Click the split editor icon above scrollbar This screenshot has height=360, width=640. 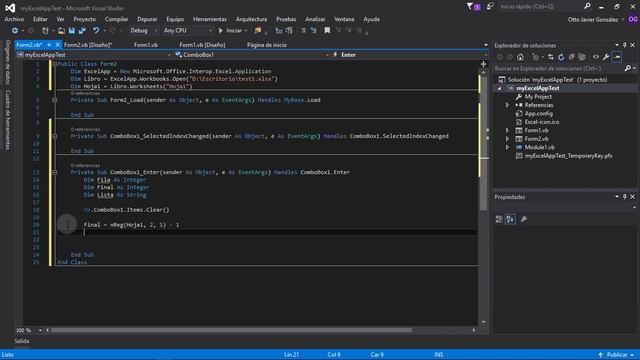pyautogui.click(x=483, y=64)
